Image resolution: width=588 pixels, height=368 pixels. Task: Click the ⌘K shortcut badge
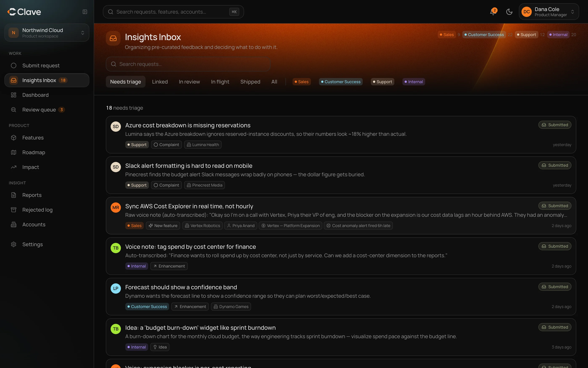pyautogui.click(x=234, y=12)
